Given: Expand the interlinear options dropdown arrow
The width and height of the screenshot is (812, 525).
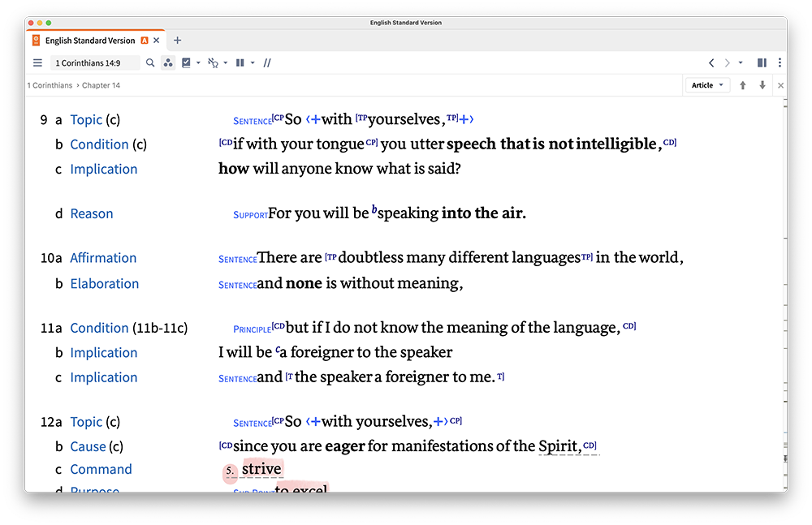Looking at the screenshot, I should [225, 63].
